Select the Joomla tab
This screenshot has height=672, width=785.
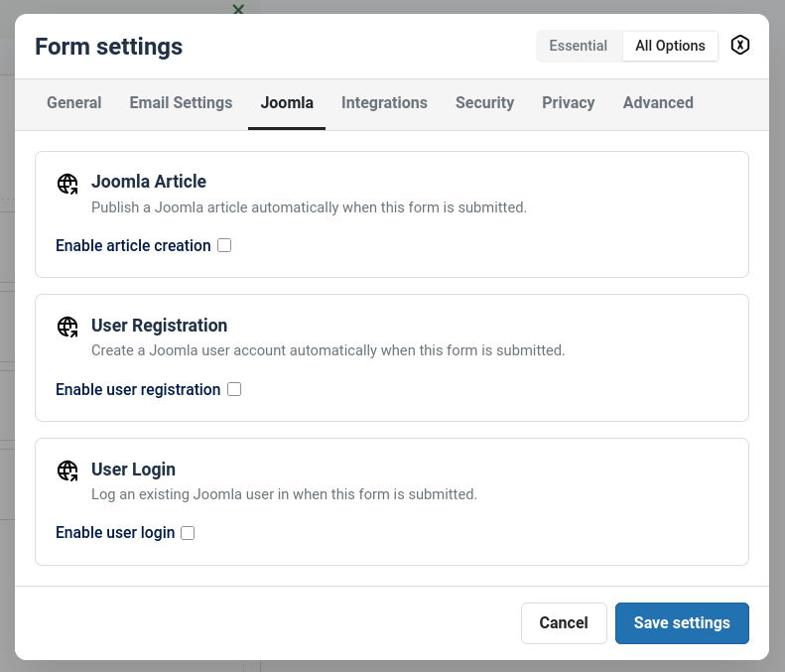tap(287, 102)
